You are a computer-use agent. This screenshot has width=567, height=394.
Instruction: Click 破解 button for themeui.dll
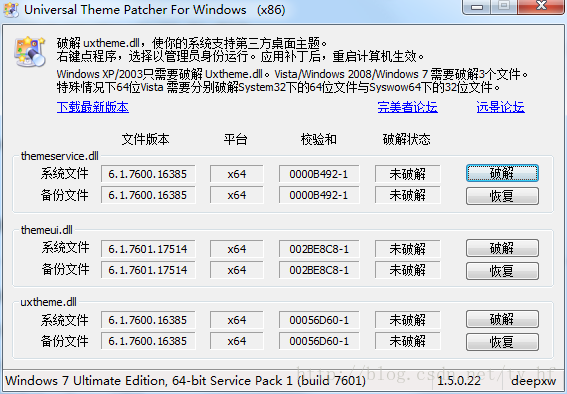[x=502, y=248]
